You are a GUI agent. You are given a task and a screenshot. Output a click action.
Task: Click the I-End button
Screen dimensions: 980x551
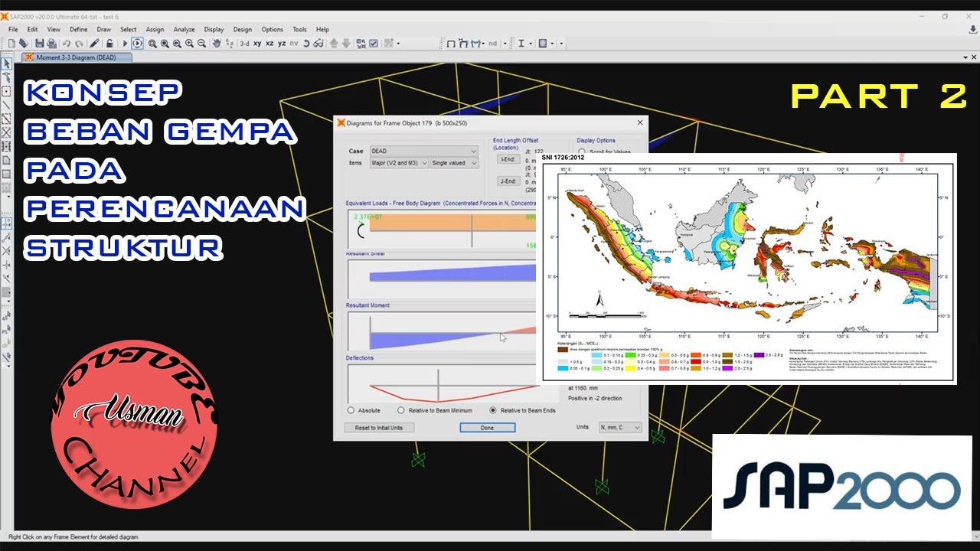(x=508, y=159)
